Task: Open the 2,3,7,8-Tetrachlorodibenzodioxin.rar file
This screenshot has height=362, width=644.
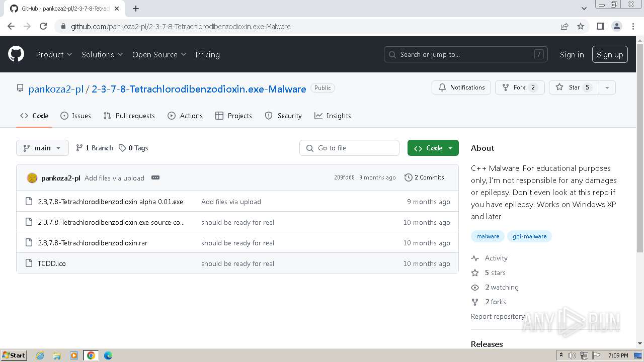Action: coord(93,243)
